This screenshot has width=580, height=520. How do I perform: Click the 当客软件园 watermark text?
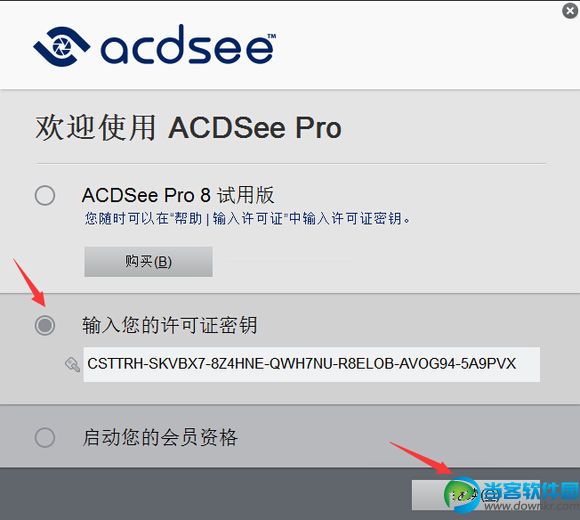[x=531, y=491]
